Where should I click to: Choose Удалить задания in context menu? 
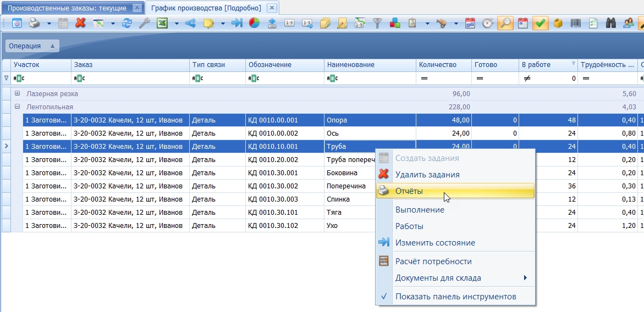(455, 175)
